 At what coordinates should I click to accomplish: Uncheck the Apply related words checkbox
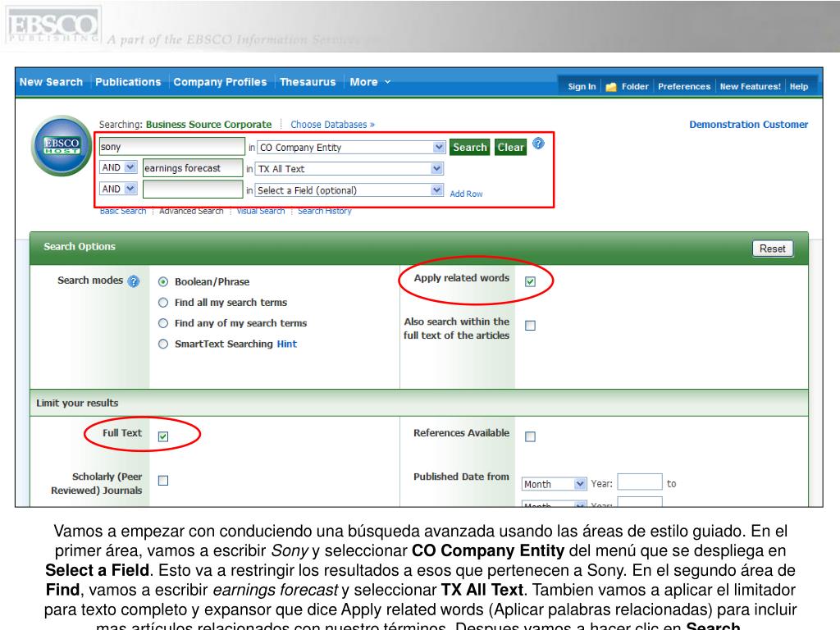pyautogui.click(x=530, y=281)
